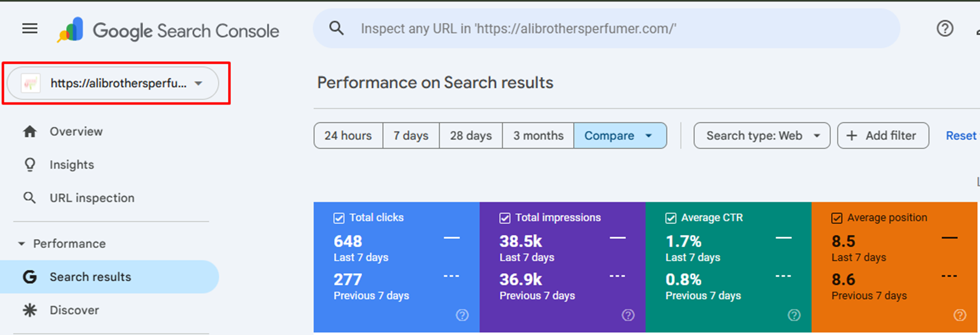Select the 28 days date range

[471, 136]
